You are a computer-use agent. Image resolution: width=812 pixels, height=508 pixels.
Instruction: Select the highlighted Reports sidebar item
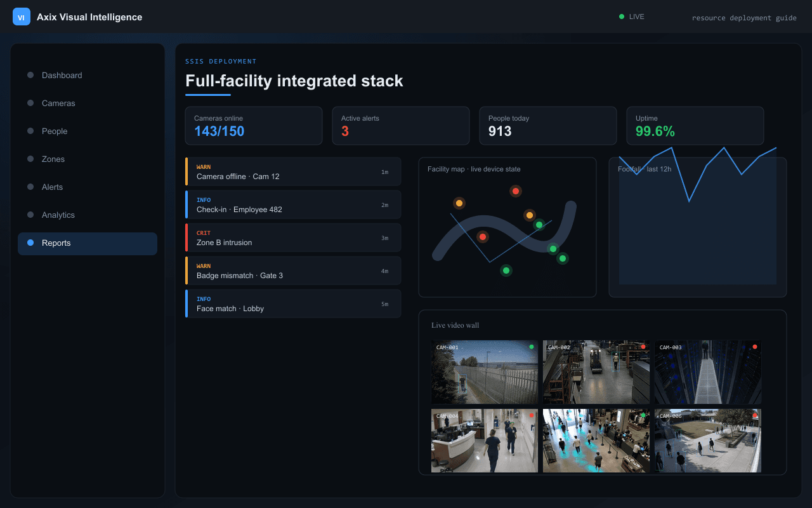pyautogui.click(x=88, y=243)
